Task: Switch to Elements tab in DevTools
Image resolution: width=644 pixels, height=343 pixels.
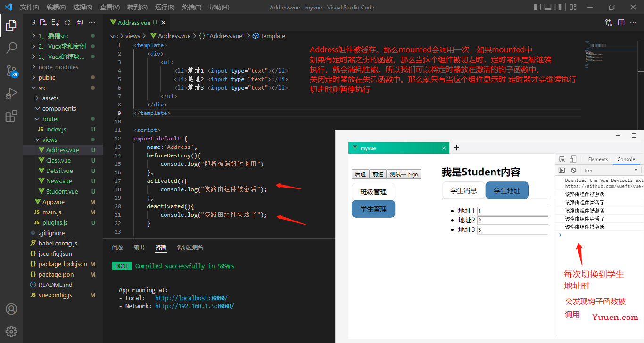Action: pyautogui.click(x=598, y=159)
